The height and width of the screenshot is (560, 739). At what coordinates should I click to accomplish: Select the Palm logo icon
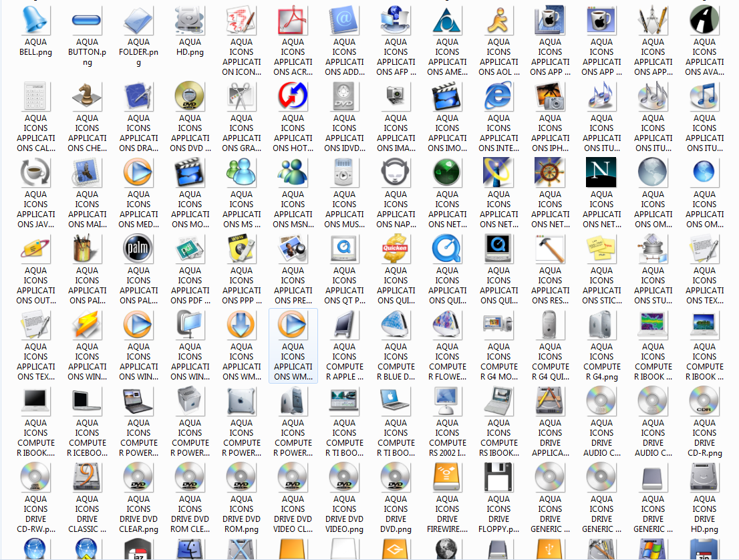pyautogui.click(x=138, y=249)
